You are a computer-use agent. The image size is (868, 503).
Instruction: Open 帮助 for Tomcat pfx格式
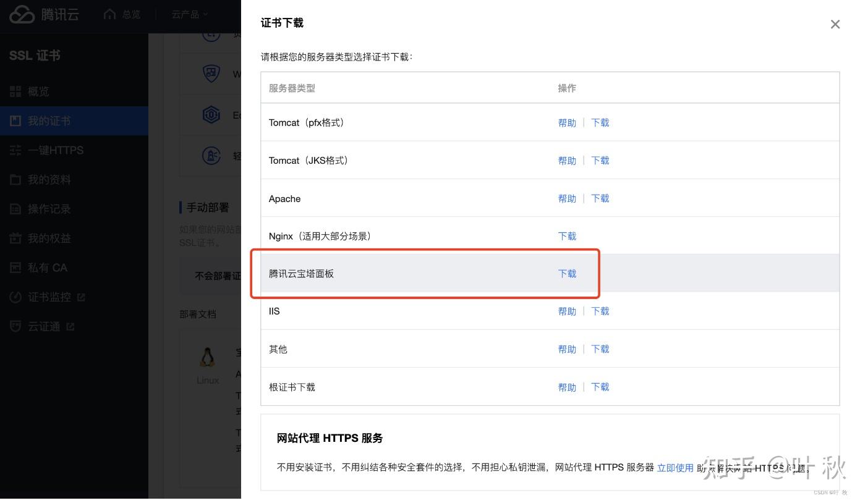click(567, 123)
